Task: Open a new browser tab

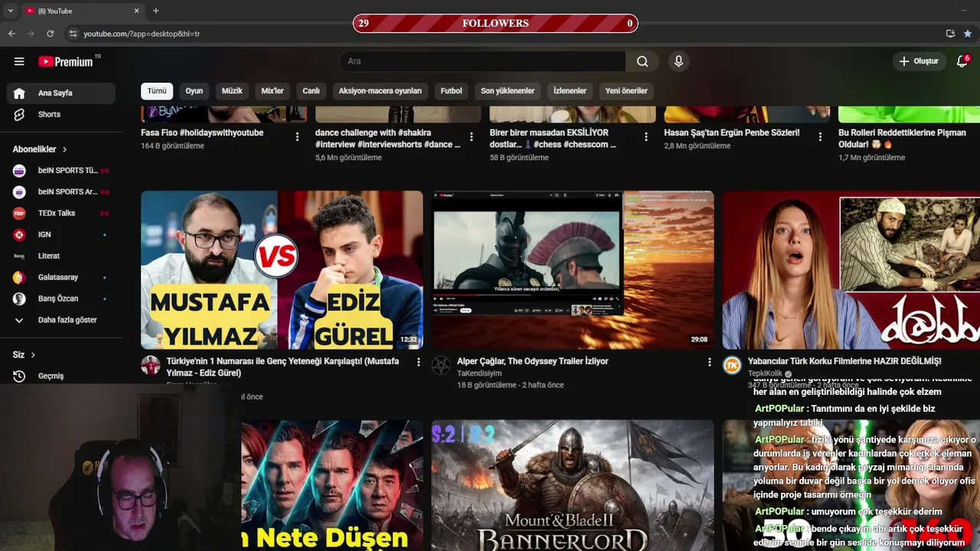Action: [155, 11]
